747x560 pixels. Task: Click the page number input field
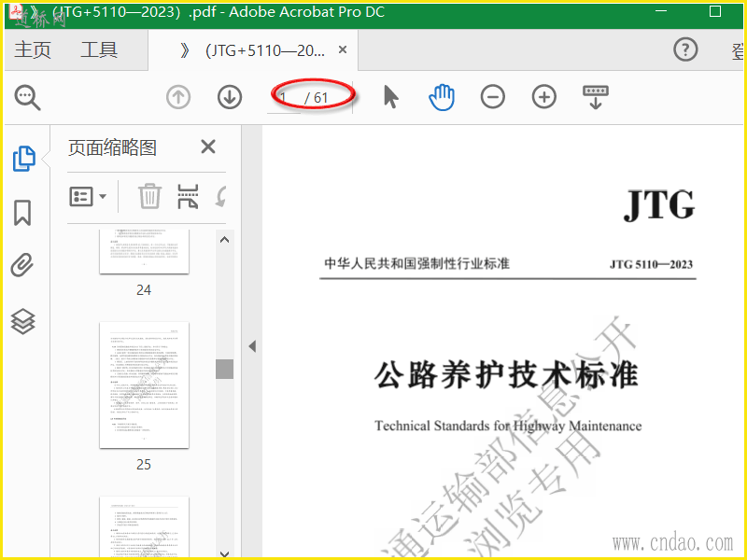(x=284, y=98)
